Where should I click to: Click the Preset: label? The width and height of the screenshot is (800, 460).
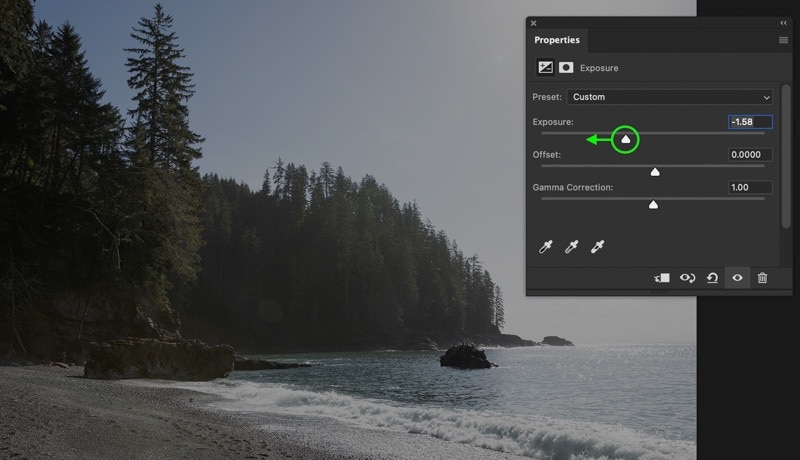click(x=547, y=97)
